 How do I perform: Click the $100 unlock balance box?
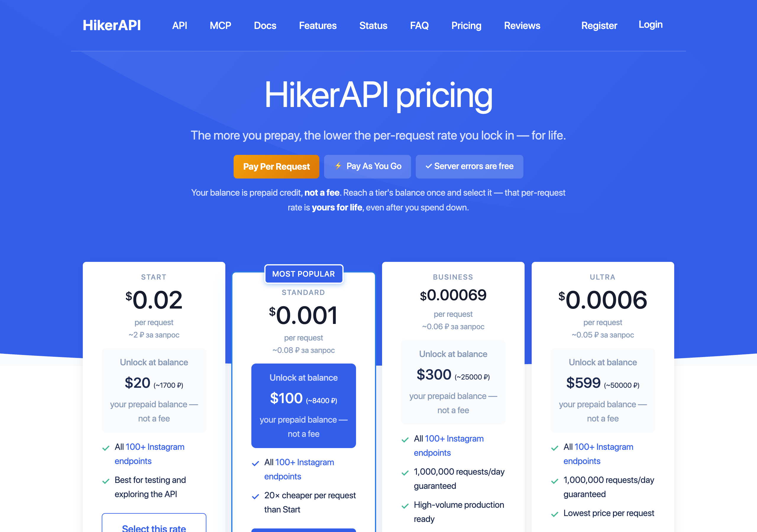pyautogui.click(x=304, y=406)
